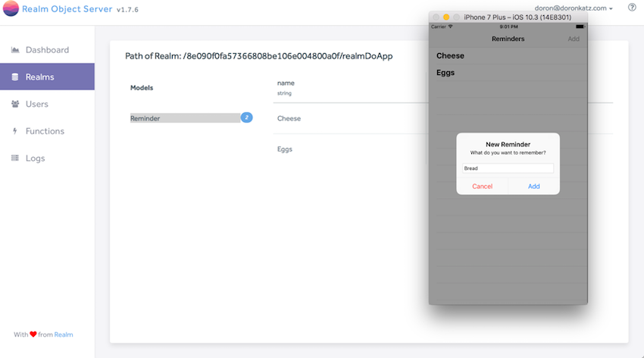Image resolution: width=644 pixels, height=358 pixels.
Task: Tap Add in the Reminders navigation bar
Action: click(x=574, y=39)
